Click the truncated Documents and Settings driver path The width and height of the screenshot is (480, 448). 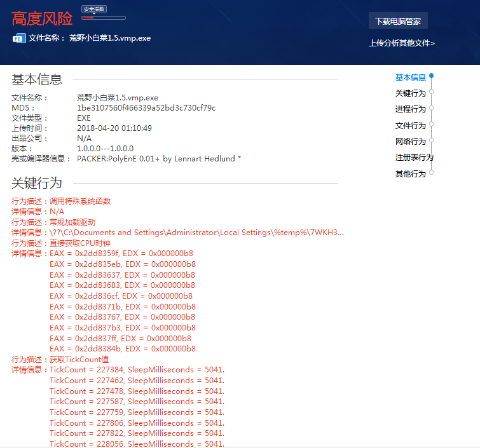[196, 233]
